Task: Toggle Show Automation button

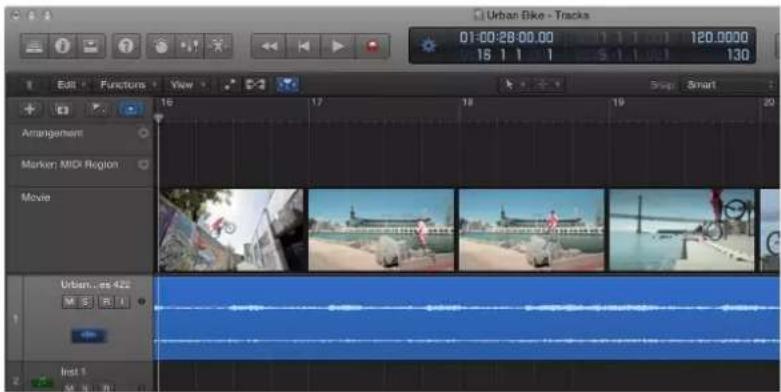Action: [x=230, y=85]
